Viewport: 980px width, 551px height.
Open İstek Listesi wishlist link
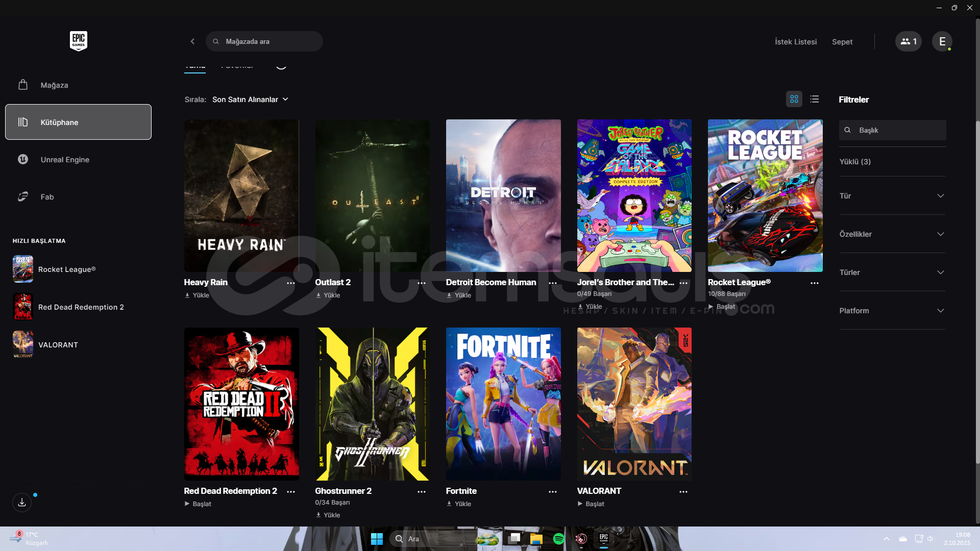[x=795, y=42]
